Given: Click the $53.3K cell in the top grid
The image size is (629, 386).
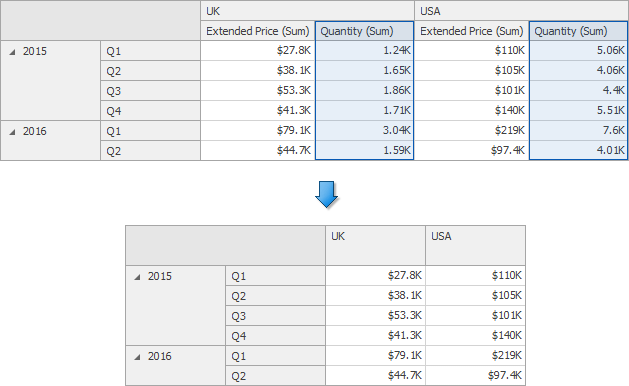Looking at the screenshot, I should point(258,91).
